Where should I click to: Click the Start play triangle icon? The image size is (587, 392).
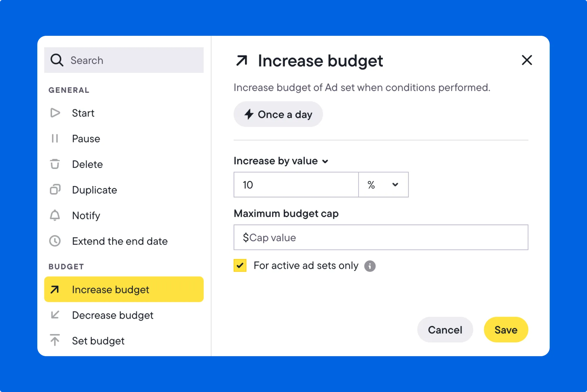55,113
